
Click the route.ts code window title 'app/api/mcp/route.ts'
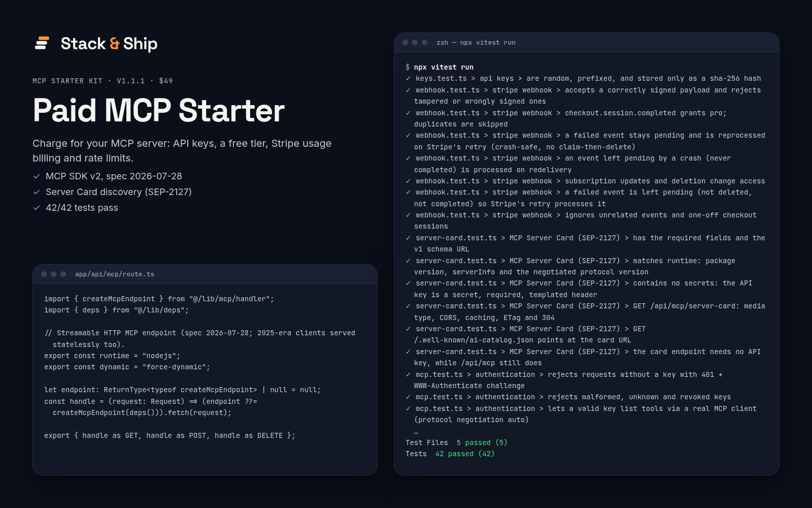pos(115,274)
